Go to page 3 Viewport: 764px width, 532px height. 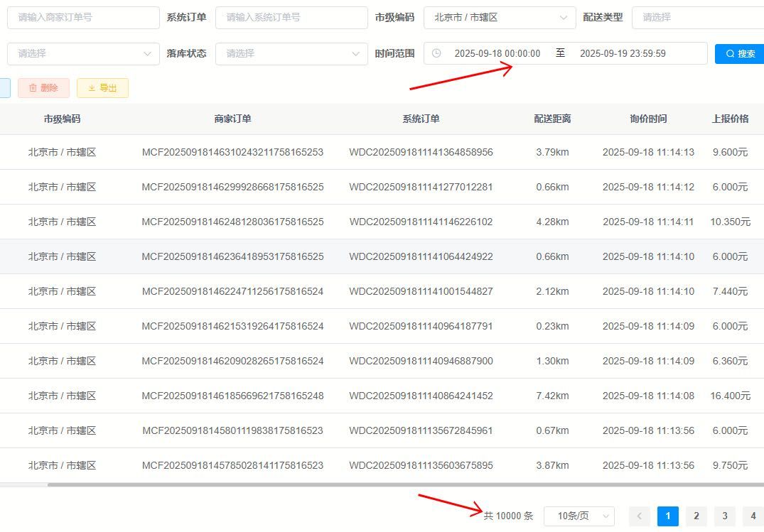click(725, 516)
